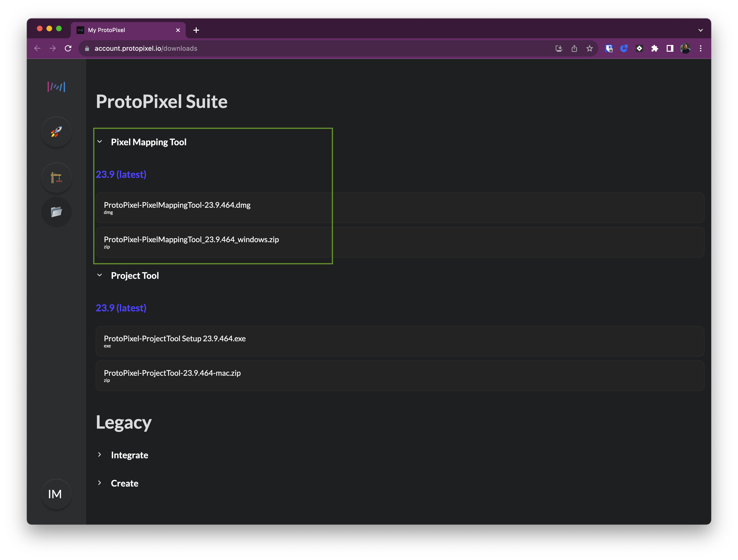Click the ProtoPixel Suite heading
The width and height of the screenshot is (738, 560).
(x=162, y=101)
